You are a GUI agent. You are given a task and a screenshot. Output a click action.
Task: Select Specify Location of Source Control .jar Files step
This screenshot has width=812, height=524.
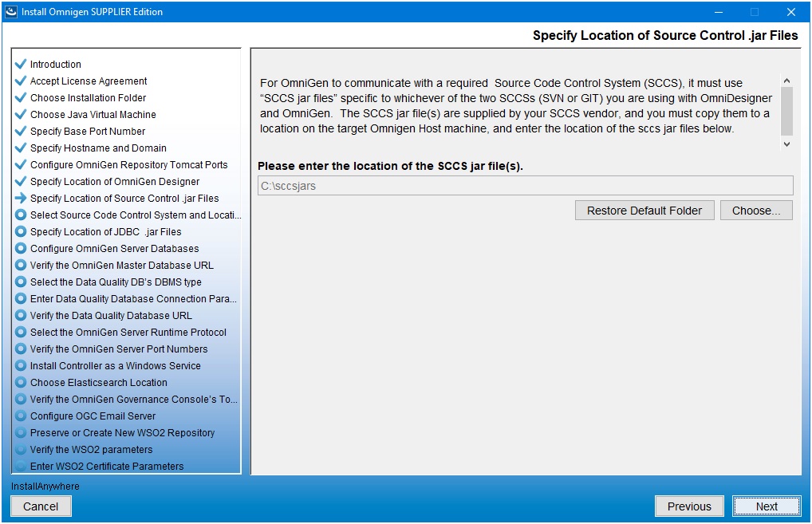tap(124, 198)
